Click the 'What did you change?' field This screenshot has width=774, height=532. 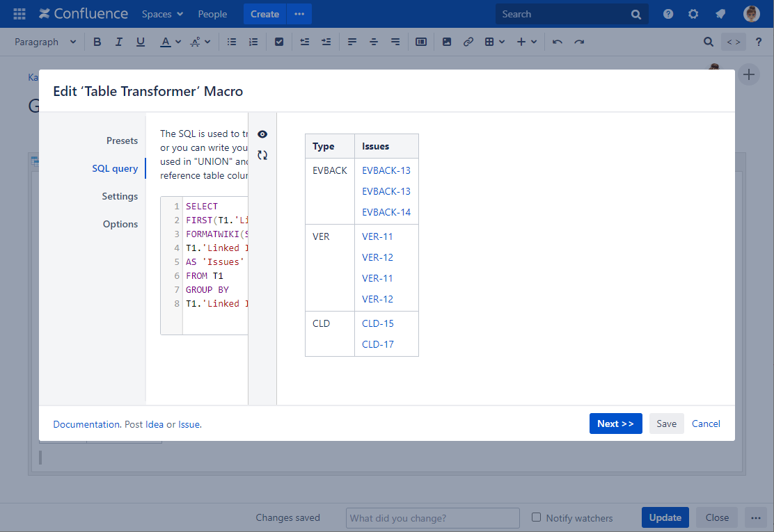pos(432,518)
